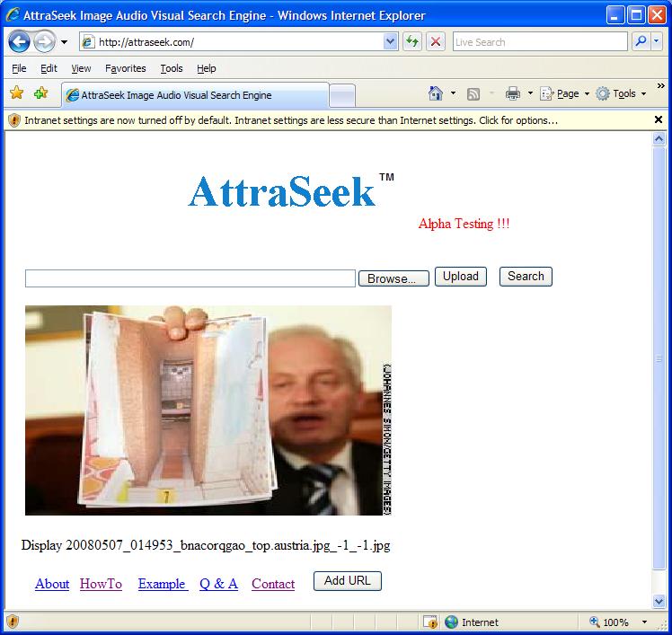Open the HowTo link
Screen dimensions: 672x635
(x=102, y=584)
